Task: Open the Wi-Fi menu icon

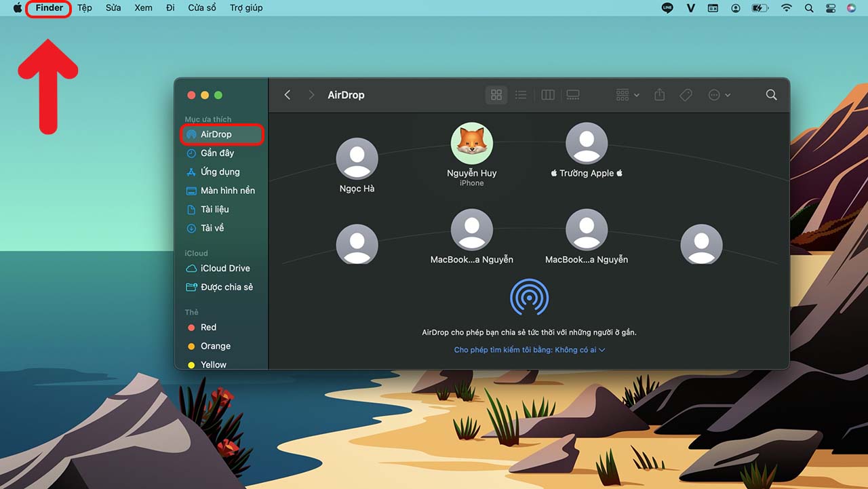Action: point(786,8)
